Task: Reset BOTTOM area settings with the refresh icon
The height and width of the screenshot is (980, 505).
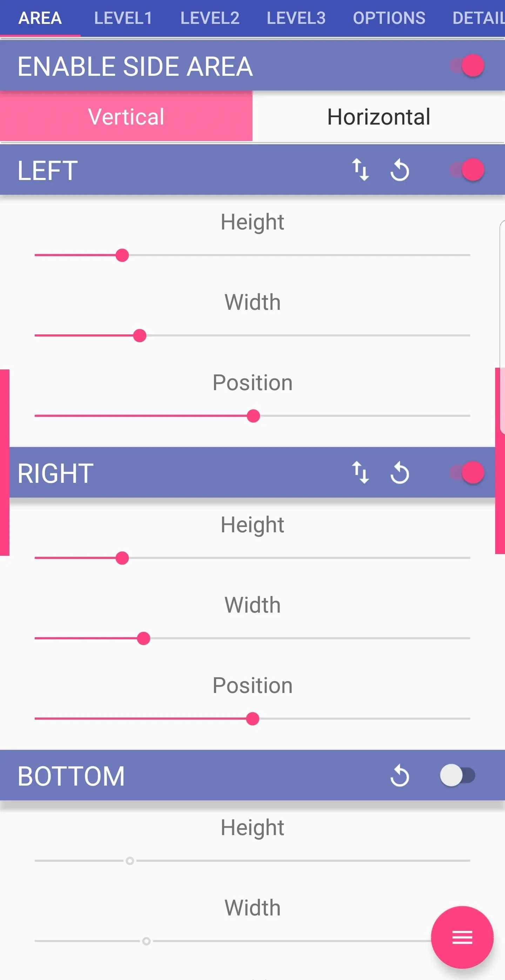Action: [399, 775]
